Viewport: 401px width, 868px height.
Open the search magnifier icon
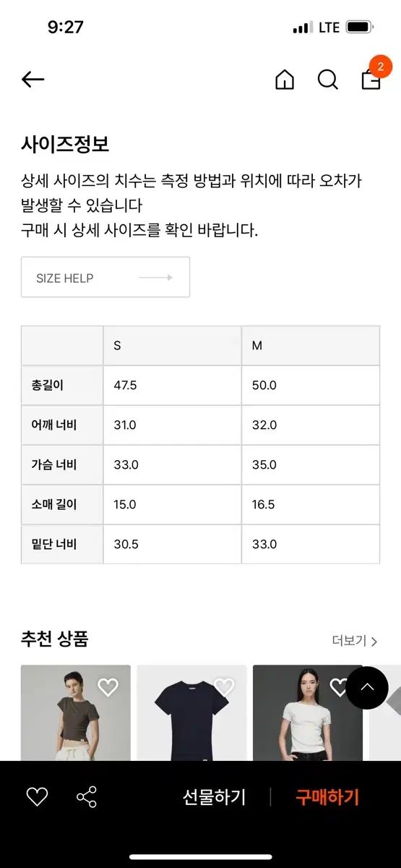[328, 80]
